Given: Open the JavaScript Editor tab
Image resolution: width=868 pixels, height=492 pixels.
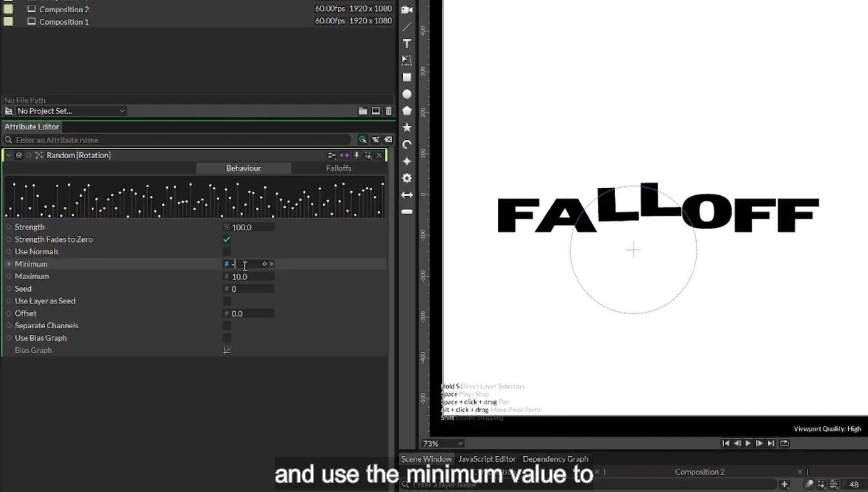Looking at the screenshot, I should tap(487, 459).
